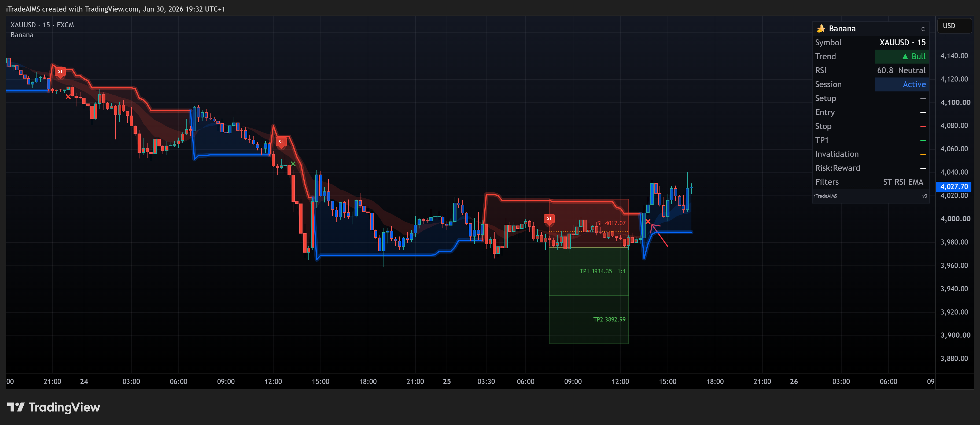Click the Filters row label

click(x=826, y=182)
